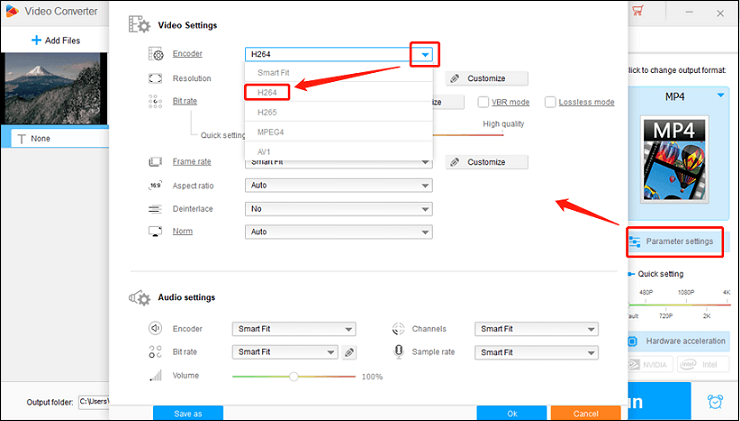Screen dimensions: 740x421
Task: Click the Output folder path field
Action: (x=93, y=402)
